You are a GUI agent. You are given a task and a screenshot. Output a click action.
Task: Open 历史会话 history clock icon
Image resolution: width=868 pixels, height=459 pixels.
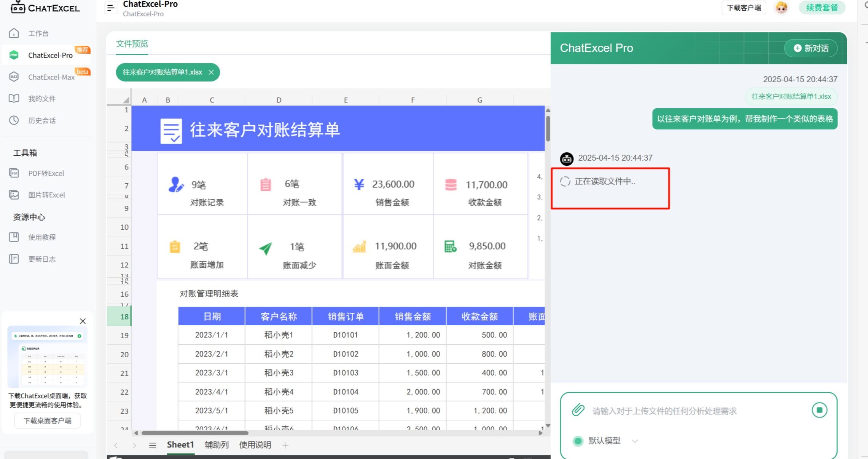pyautogui.click(x=14, y=120)
